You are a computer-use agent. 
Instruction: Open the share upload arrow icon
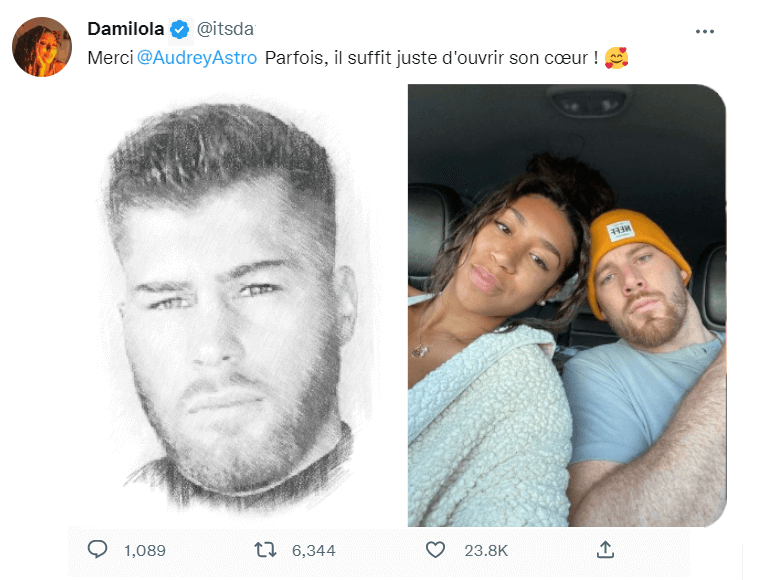click(605, 549)
